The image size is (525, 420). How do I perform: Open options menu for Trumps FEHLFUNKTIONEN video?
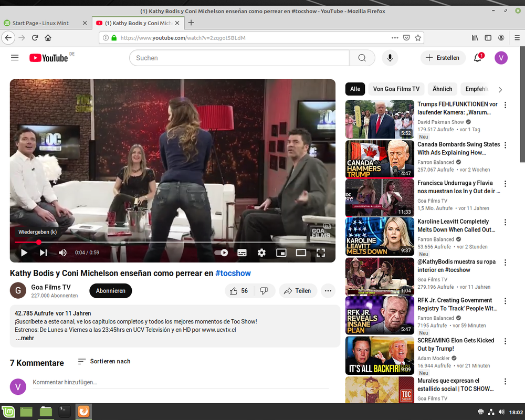(505, 105)
